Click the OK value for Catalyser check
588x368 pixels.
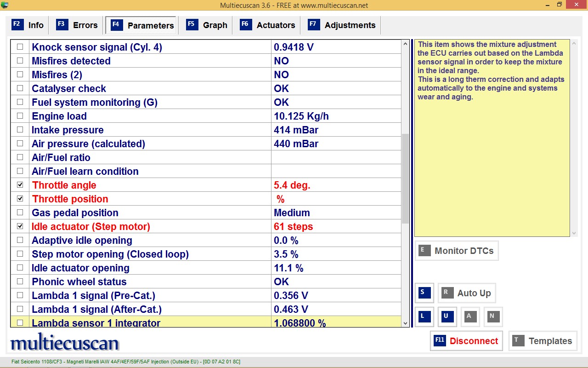pyautogui.click(x=281, y=88)
